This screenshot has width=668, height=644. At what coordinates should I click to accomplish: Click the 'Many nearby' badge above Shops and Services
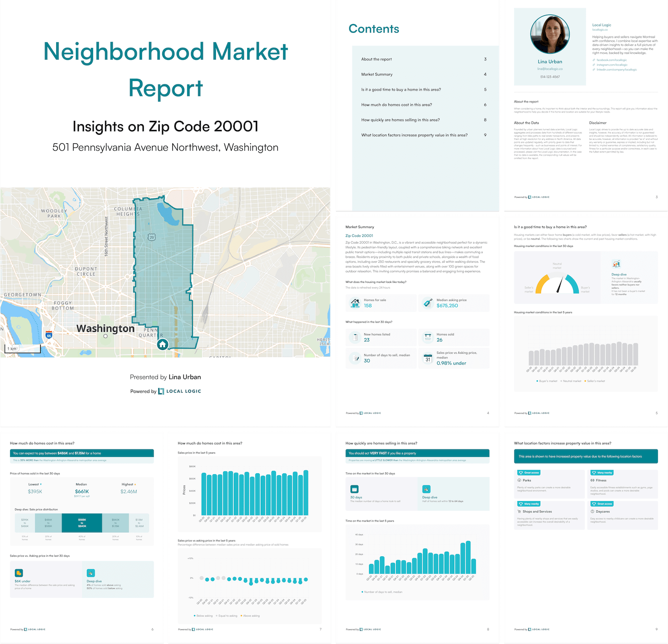click(529, 504)
